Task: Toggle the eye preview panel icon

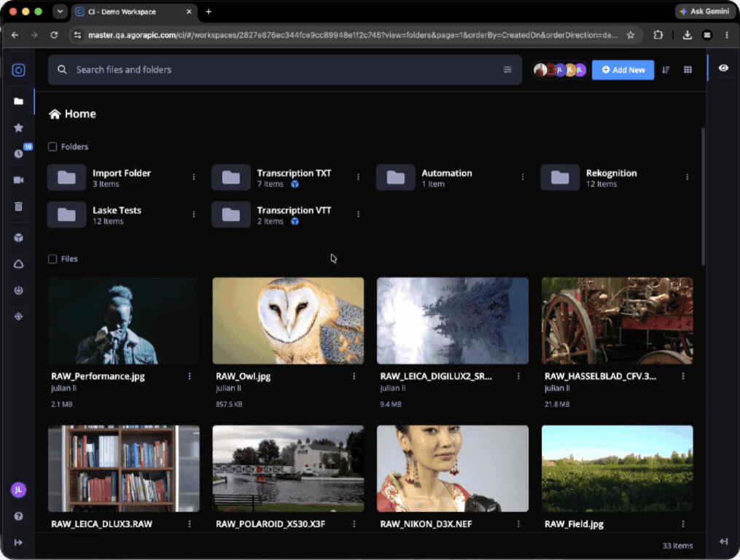Action: point(723,68)
